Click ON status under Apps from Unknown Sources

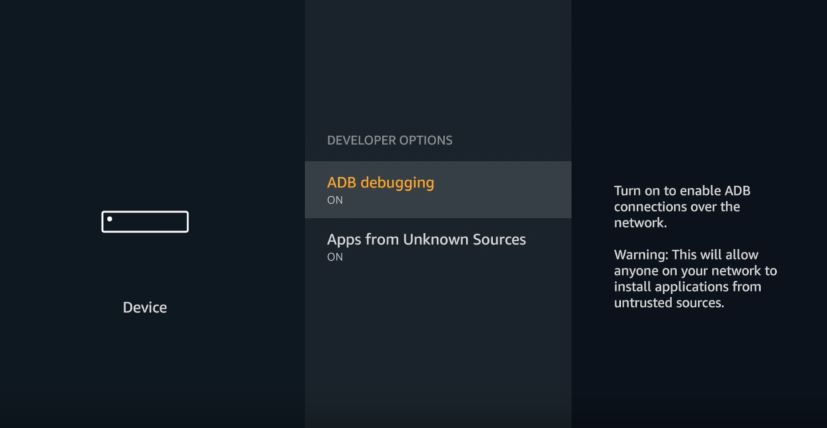pos(335,257)
